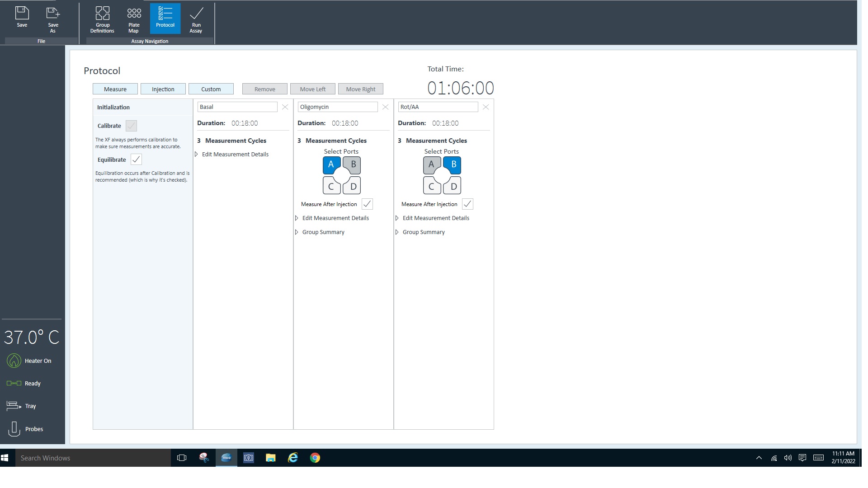The image size is (868, 488).
Task: Select port C in Oligomycin step
Action: click(331, 186)
